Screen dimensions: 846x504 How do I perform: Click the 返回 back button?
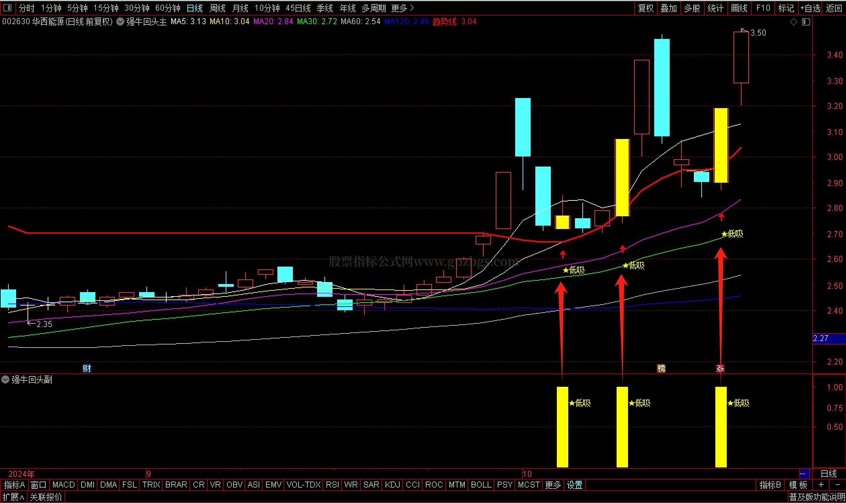pos(834,8)
